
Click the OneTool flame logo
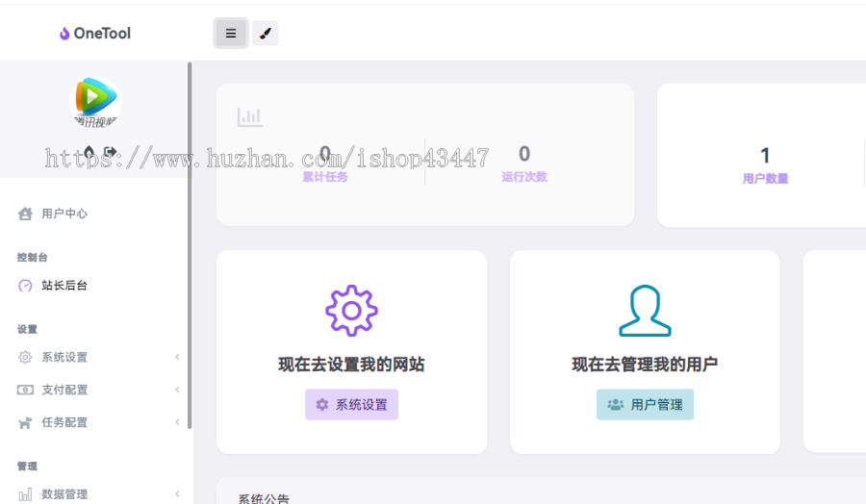(x=64, y=34)
